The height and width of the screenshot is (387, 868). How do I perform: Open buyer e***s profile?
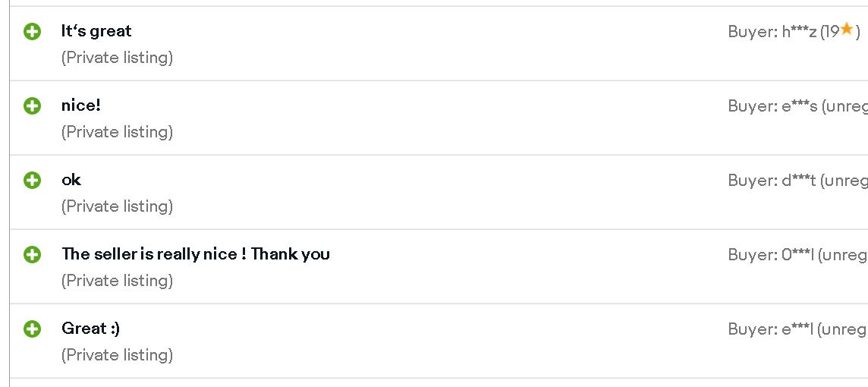(x=800, y=105)
